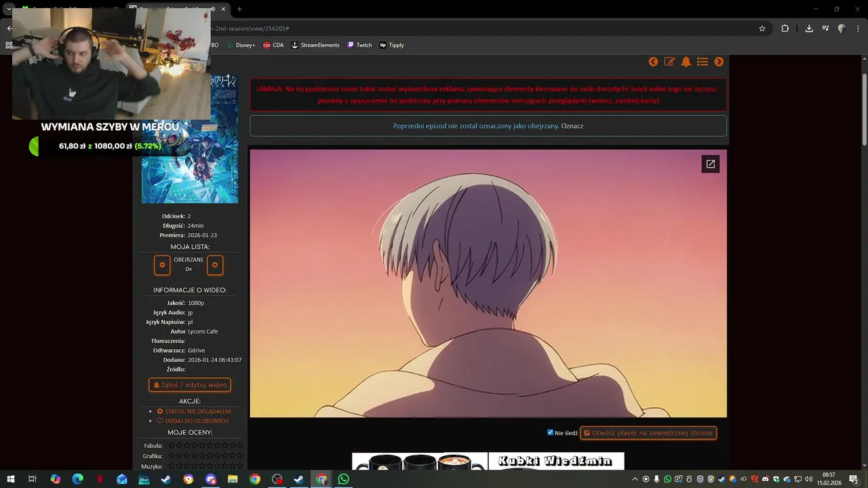Screen dimensions: 868x488
Task: Go to the next episode orange arrow
Action: click(x=719, y=62)
